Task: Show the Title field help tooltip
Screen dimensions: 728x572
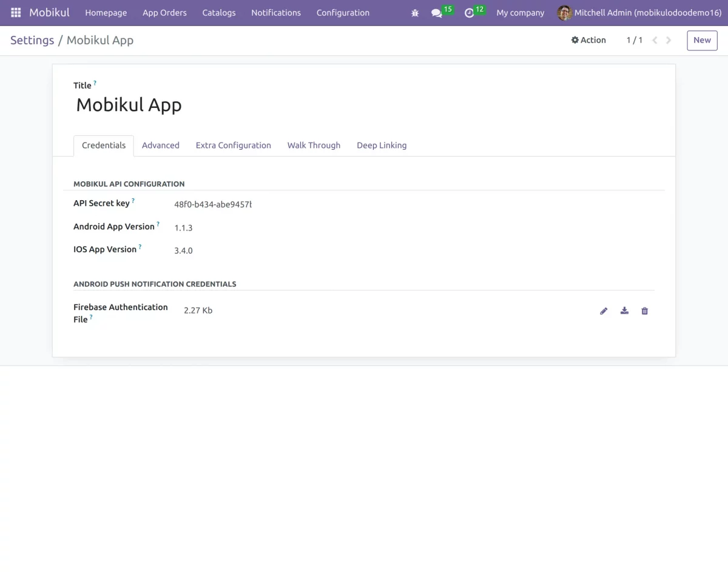Action: coord(95,82)
